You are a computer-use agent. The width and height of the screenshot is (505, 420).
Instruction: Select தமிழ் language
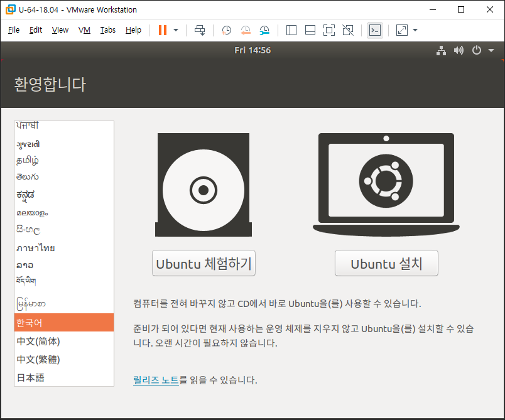point(64,160)
